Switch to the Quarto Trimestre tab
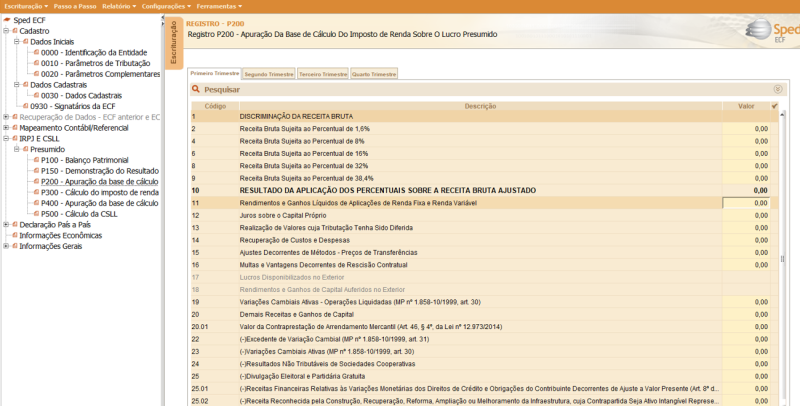The width and height of the screenshot is (800, 406). [x=374, y=74]
